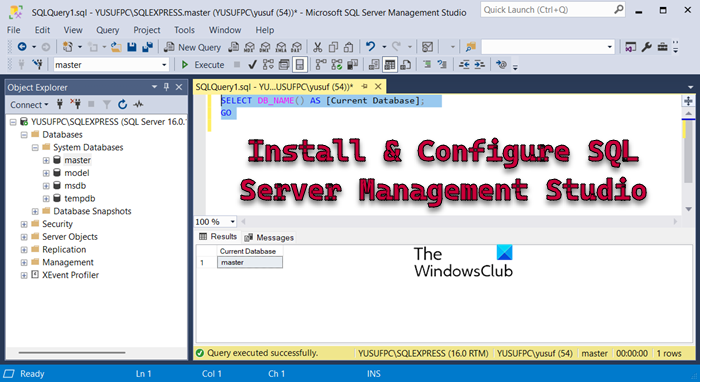Viewport: 702px width, 382px height.
Task: Switch to the Messages tab
Action: click(x=269, y=237)
